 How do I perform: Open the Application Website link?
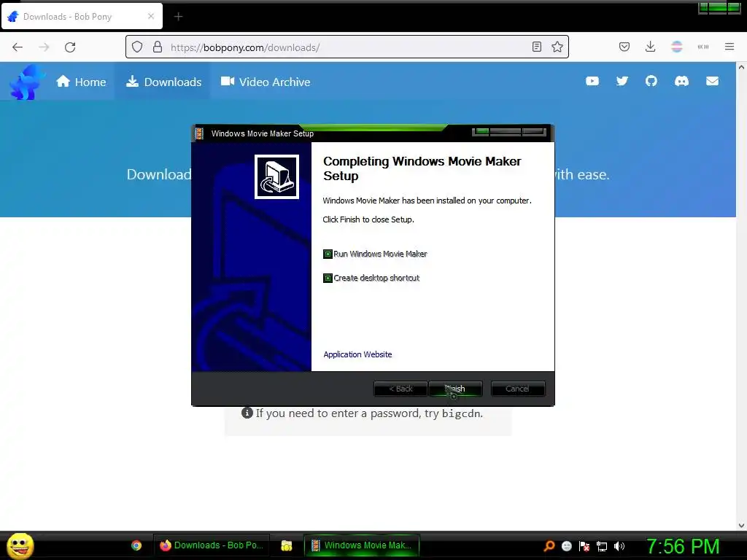357,354
